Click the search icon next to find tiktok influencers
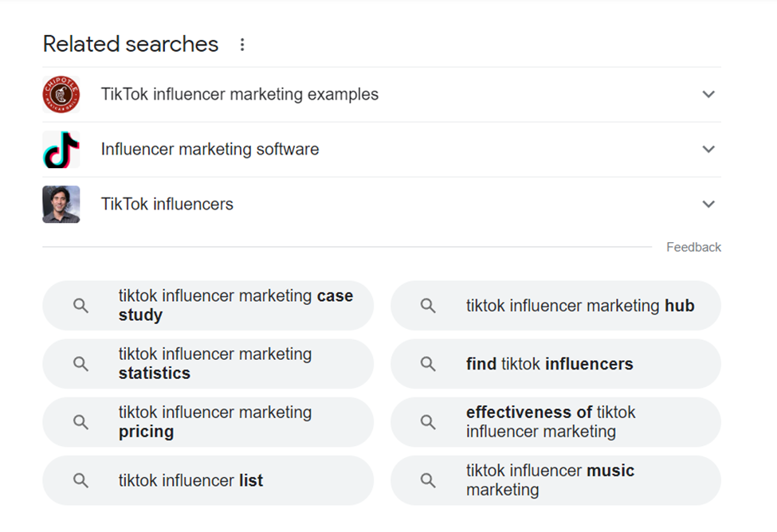The width and height of the screenshot is (777, 532). pos(428,364)
